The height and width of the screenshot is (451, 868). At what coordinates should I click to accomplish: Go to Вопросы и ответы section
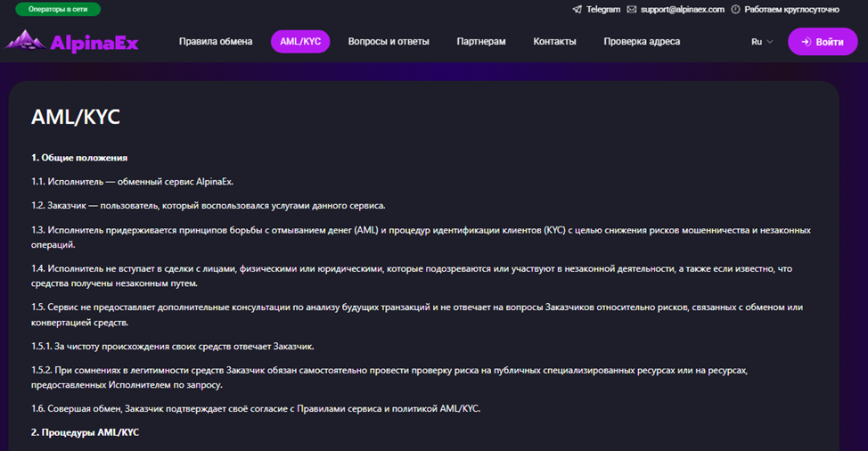click(389, 42)
